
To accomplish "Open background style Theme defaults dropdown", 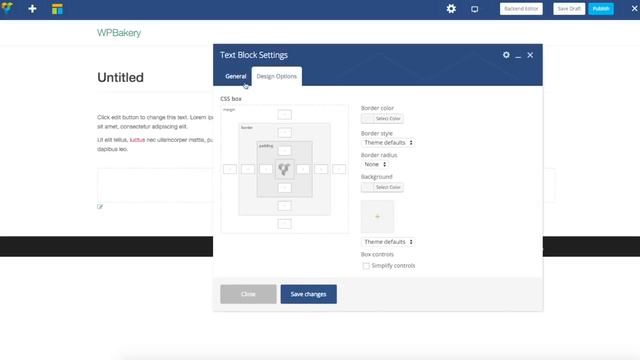I will click(x=388, y=242).
